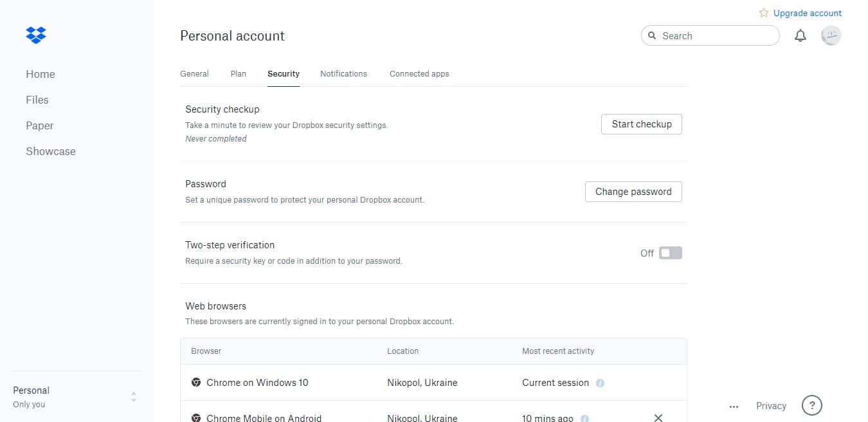Open Showcase in the sidebar
Viewport: 868px width, 422px height.
click(x=51, y=151)
